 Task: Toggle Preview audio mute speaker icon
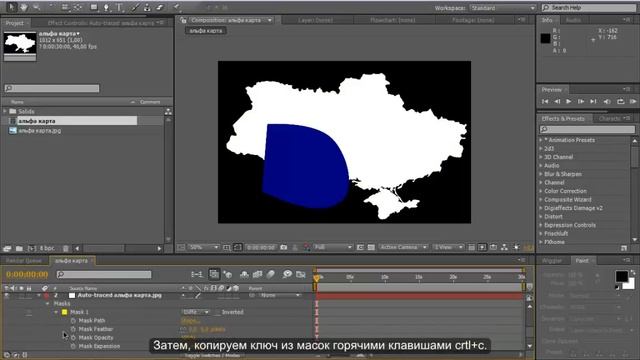tap(607, 101)
